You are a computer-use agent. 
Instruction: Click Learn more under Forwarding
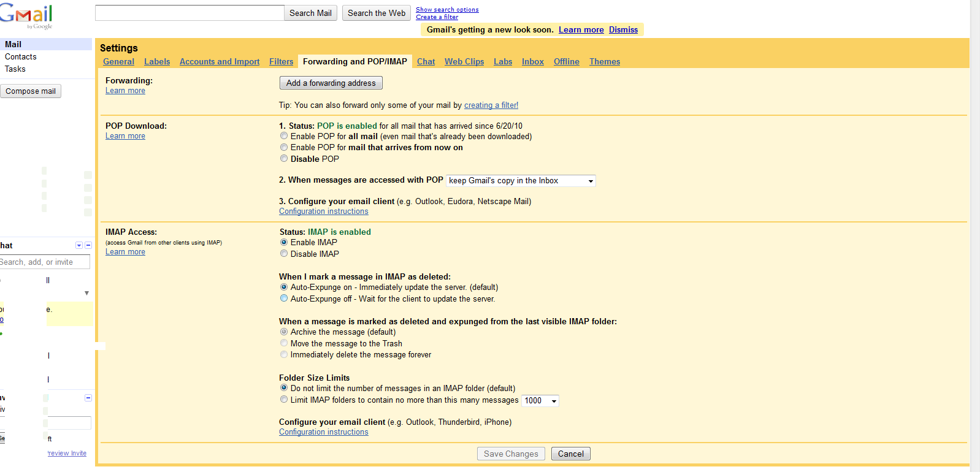tap(125, 91)
